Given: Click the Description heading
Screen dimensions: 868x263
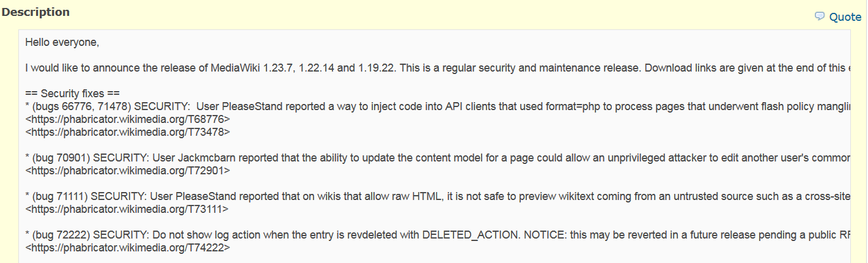Looking at the screenshot, I should click(35, 12).
